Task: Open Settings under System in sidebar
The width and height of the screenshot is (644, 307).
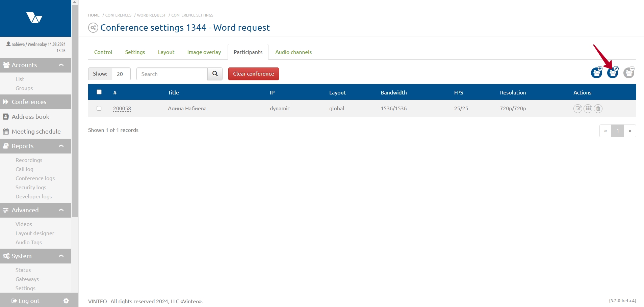Action: coord(25,288)
